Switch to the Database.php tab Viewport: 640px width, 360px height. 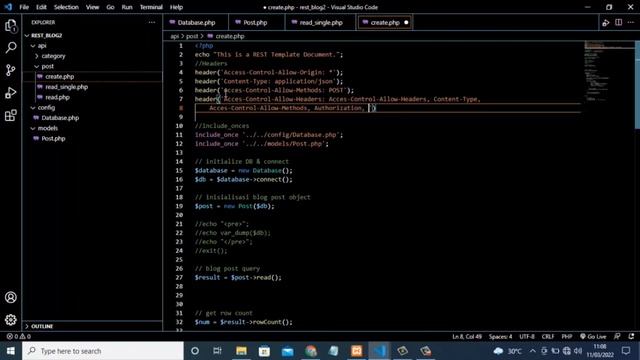click(196, 22)
